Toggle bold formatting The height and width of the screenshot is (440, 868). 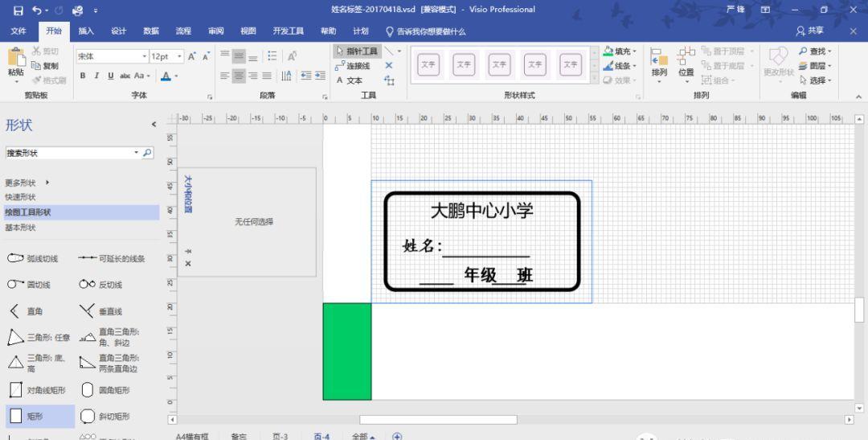83,76
